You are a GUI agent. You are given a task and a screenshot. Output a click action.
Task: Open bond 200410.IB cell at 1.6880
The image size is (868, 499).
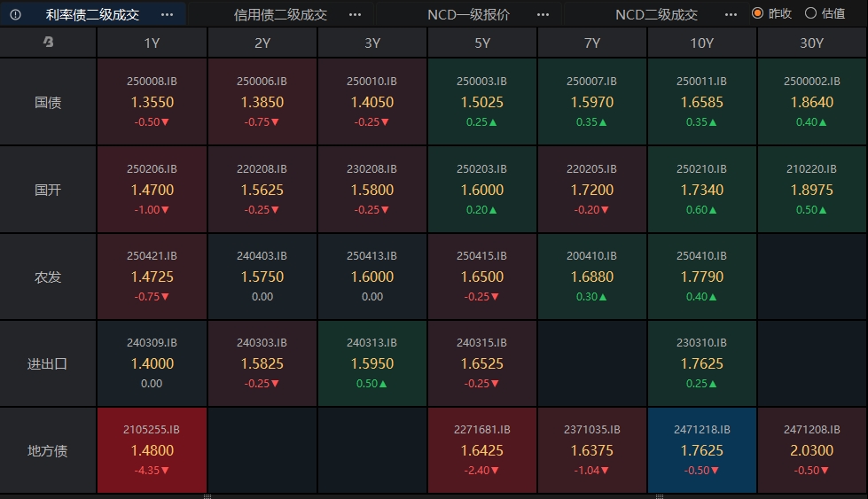[591, 277]
